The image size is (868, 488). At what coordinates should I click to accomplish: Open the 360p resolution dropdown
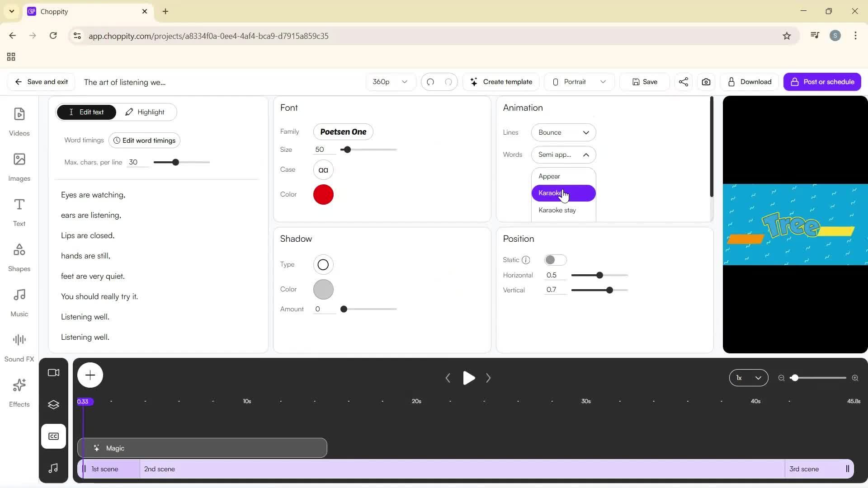coord(390,82)
